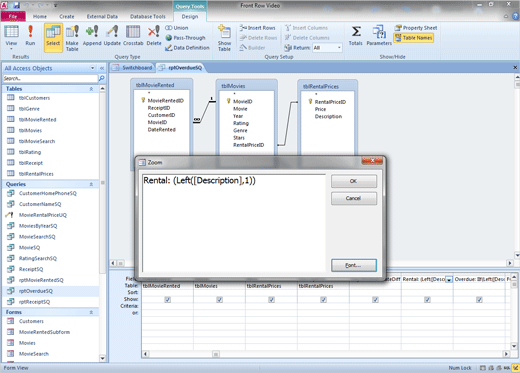Open the MovieRentedSubform form

(x=44, y=332)
